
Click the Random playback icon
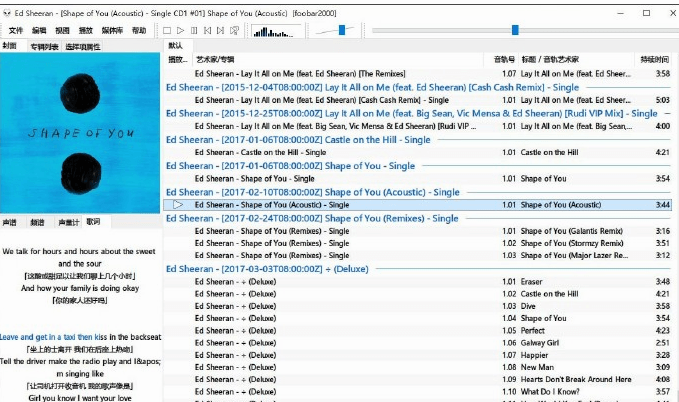point(234,30)
